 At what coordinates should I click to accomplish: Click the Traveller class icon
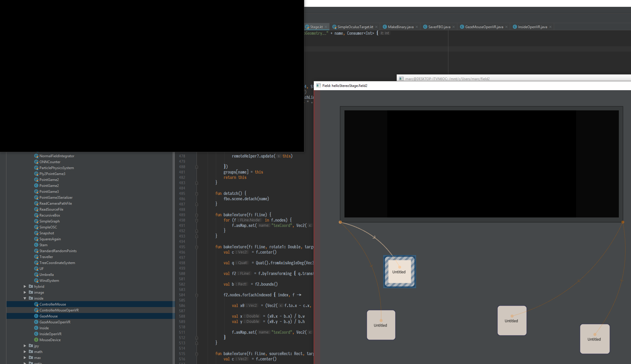[x=36, y=257]
